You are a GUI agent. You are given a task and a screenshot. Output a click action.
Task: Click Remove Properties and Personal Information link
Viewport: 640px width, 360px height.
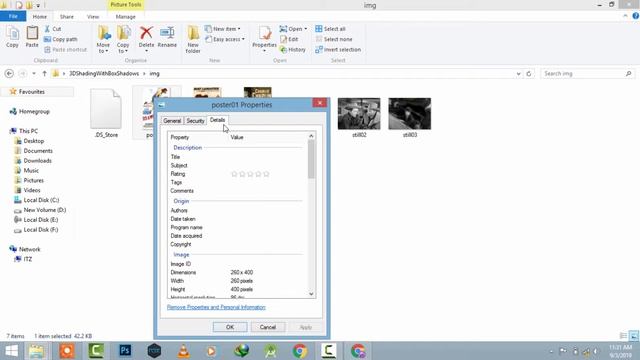coord(216,307)
